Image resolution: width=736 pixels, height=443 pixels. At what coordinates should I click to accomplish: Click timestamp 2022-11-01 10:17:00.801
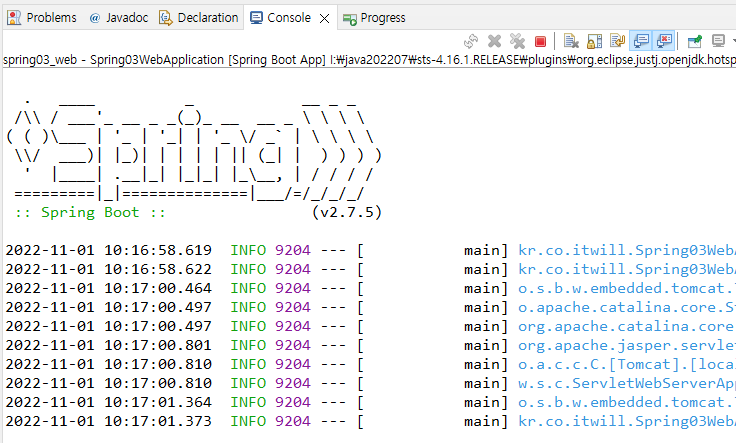[x=109, y=345]
